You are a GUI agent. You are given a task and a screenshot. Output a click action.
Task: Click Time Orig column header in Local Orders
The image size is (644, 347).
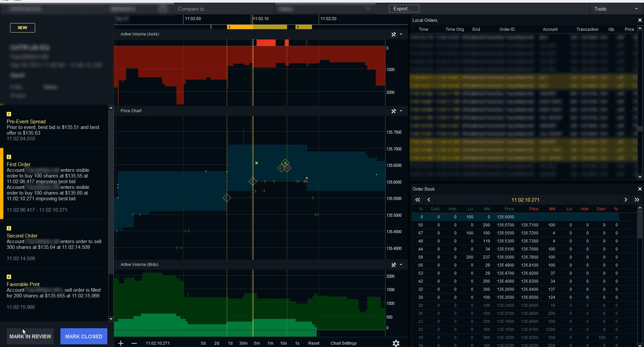[x=454, y=29]
